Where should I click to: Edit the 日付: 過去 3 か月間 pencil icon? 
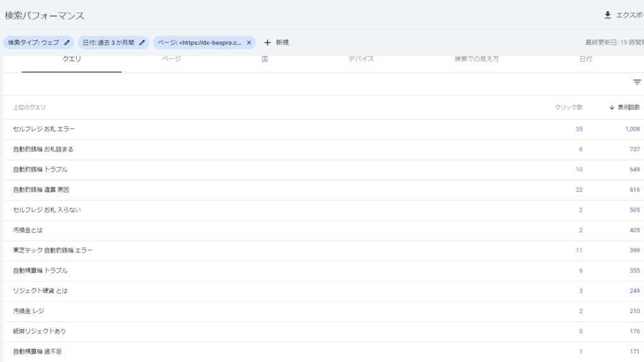(x=142, y=43)
